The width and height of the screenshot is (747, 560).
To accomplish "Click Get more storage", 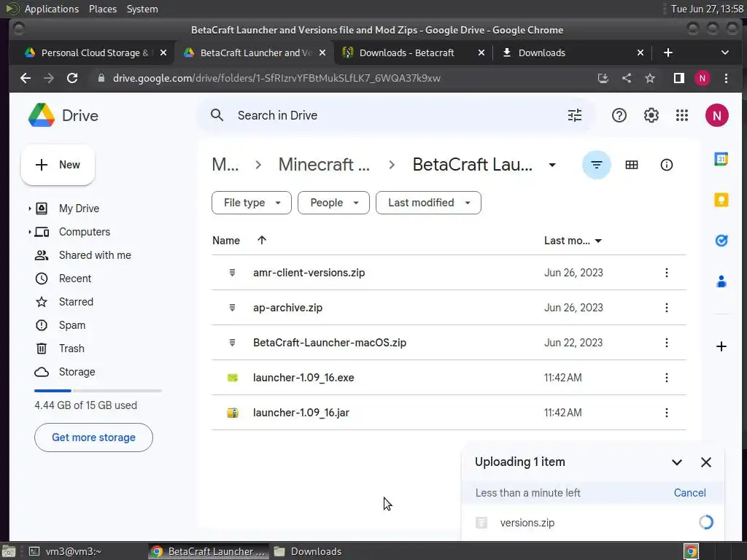I will 93,437.
